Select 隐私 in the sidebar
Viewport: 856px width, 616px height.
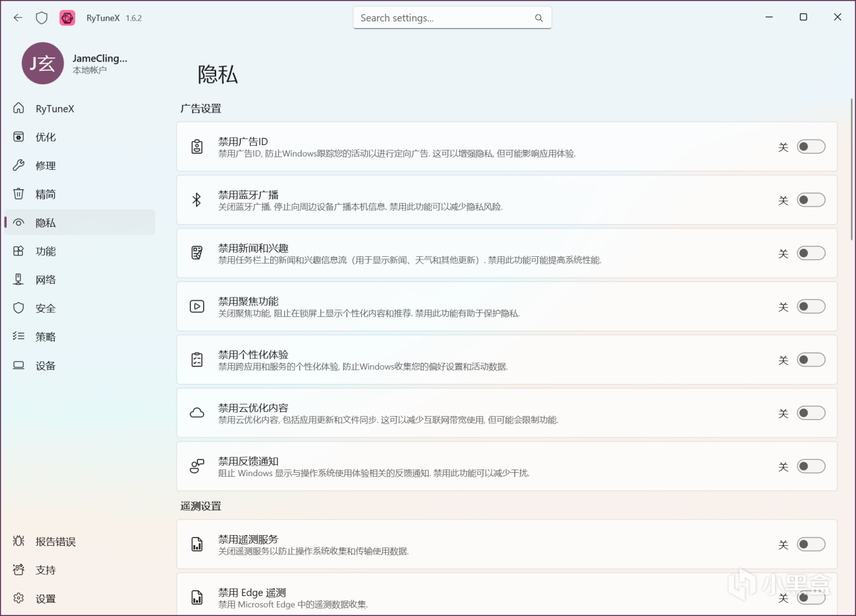tap(80, 223)
